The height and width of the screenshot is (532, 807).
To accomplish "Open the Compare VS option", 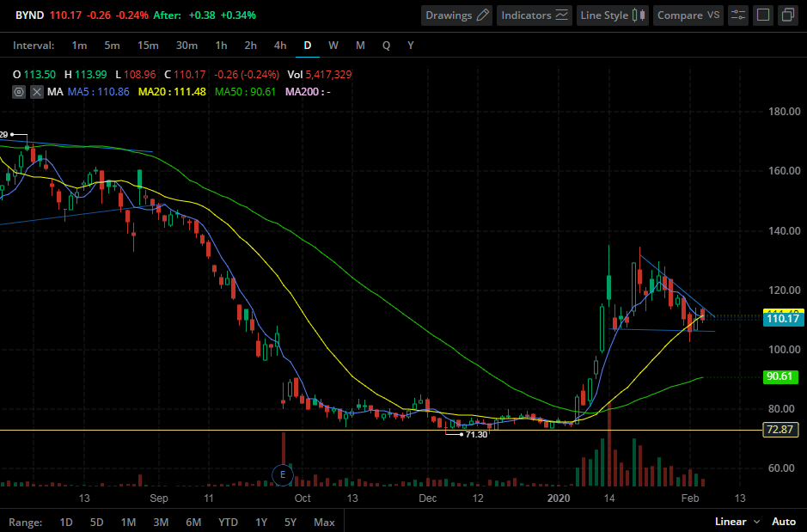I will coord(688,15).
